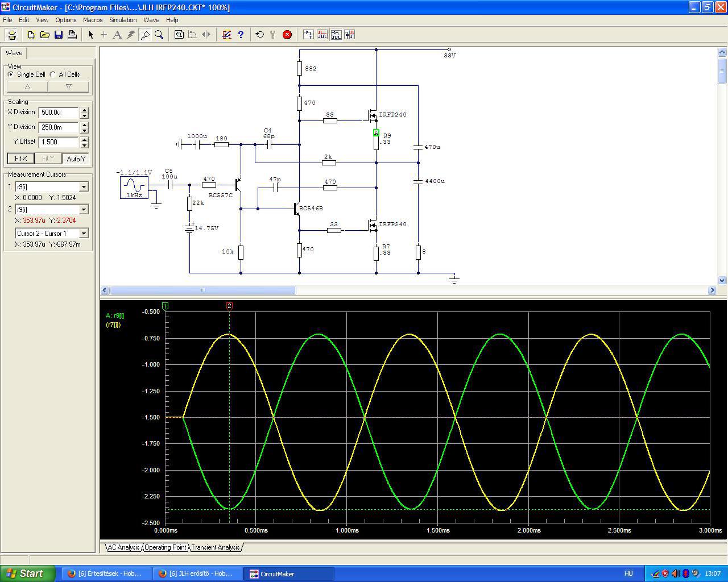728x582 pixels.
Task: Open the Simulation menu
Action: pos(123,20)
